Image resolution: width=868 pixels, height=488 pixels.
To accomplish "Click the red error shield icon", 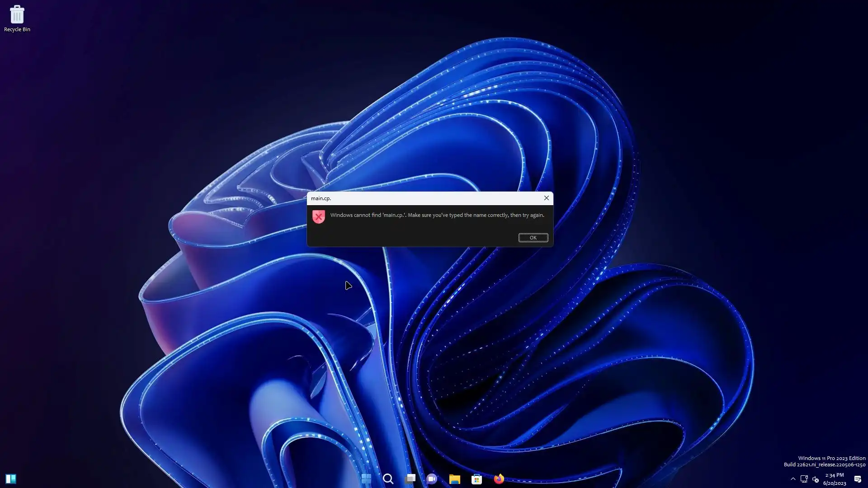I will tap(319, 217).
